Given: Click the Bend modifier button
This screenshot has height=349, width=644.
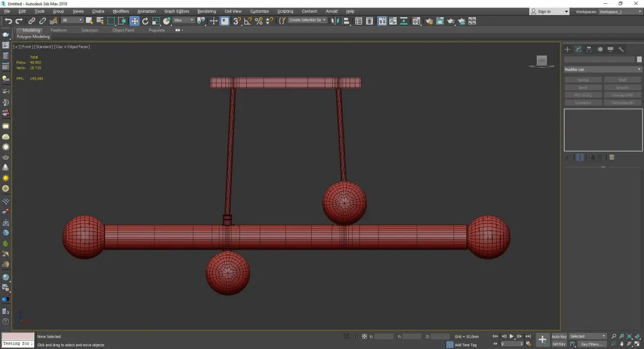Looking at the screenshot, I should click(583, 88).
